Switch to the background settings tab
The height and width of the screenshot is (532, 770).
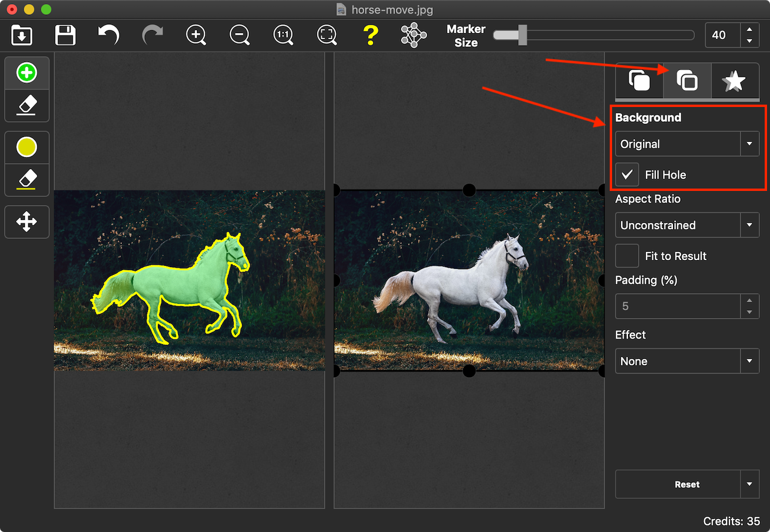click(x=687, y=80)
